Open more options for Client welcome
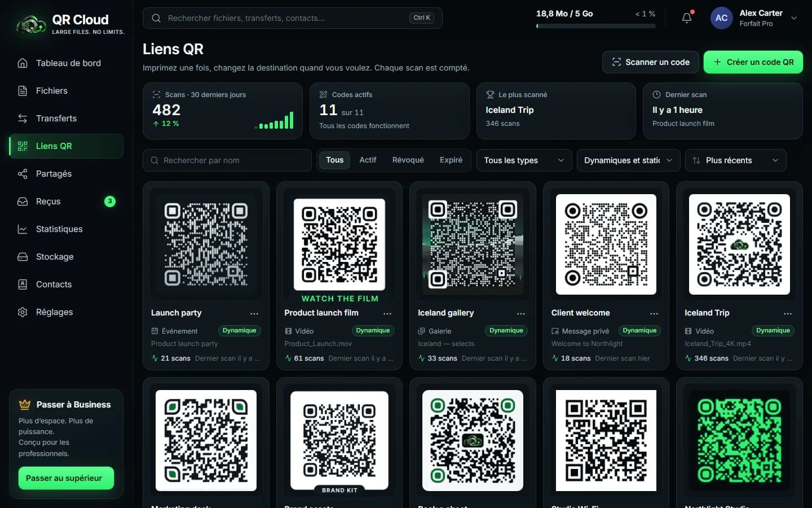Viewport: 812px width, 508px height. [654, 313]
